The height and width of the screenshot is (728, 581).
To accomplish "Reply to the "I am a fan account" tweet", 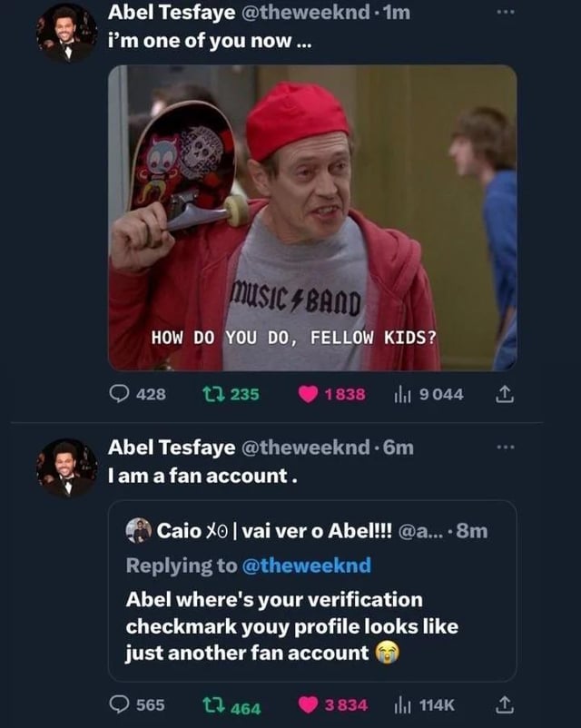I will point(121,705).
